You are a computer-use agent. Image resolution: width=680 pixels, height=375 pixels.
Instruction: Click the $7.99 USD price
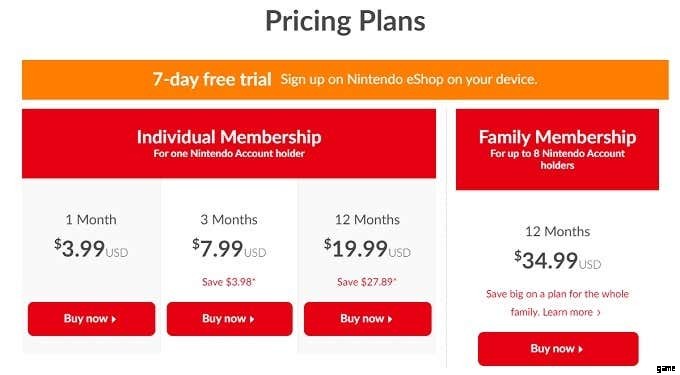point(229,249)
